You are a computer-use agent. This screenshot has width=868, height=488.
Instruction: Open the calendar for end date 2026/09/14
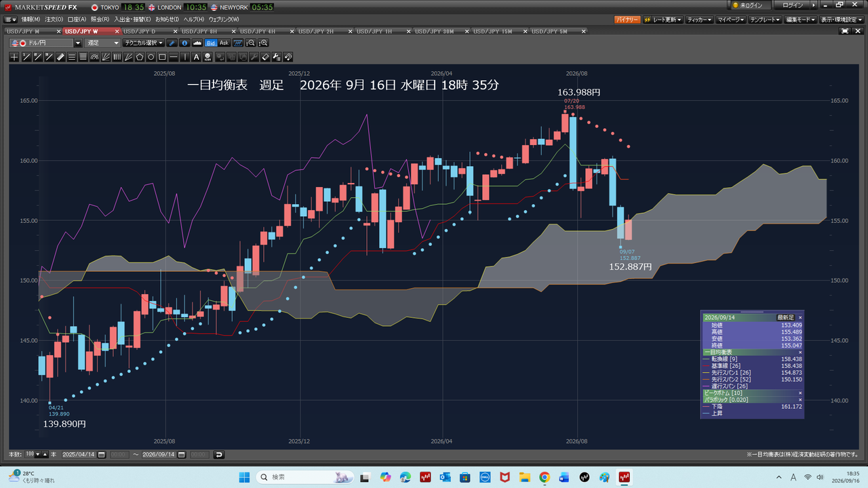[181, 454]
